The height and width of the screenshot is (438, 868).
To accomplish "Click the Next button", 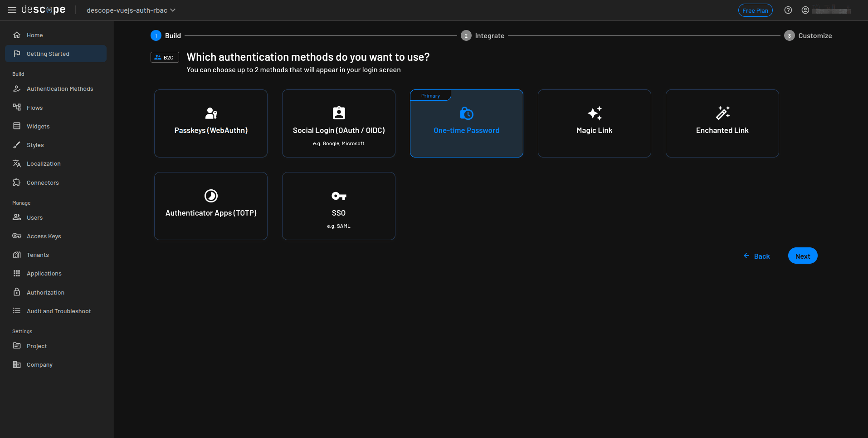I will tap(802, 256).
